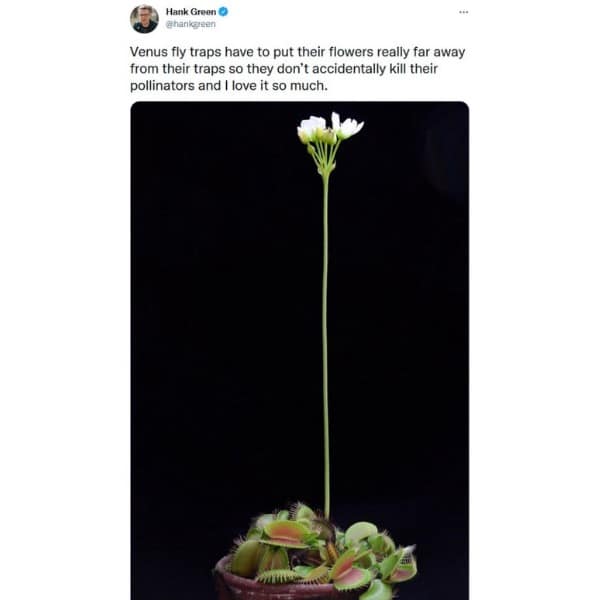Open Hank Green's profile picture

(x=144, y=18)
